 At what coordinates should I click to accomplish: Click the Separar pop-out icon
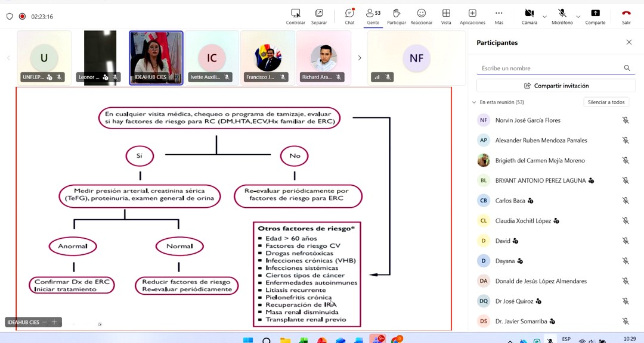319,14
